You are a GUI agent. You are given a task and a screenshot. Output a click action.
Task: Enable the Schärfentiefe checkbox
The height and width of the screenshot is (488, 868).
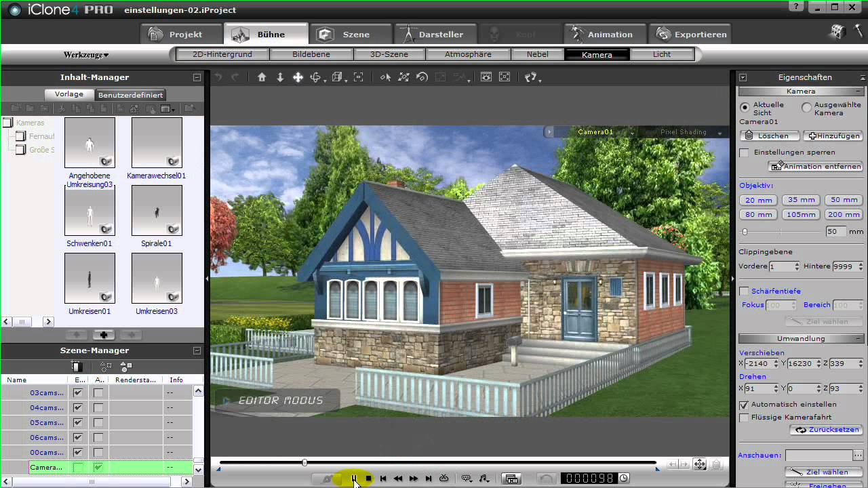coord(745,291)
